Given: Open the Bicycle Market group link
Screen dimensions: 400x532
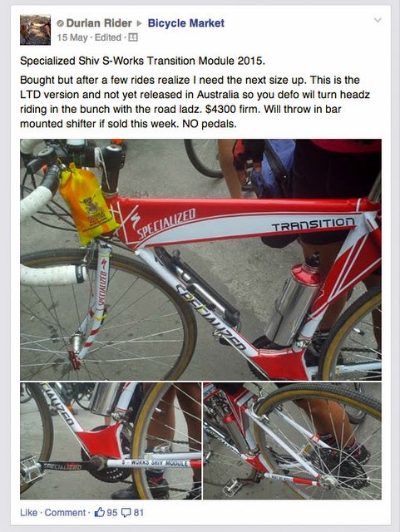Looking at the screenshot, I should pos(186,23).
